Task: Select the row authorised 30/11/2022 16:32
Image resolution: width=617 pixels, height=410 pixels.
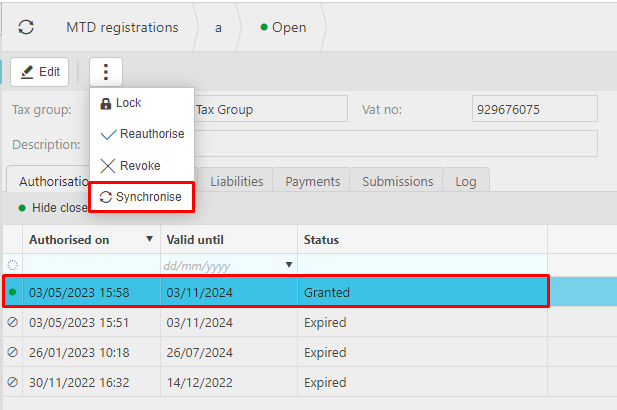Action: pos(275,382)
